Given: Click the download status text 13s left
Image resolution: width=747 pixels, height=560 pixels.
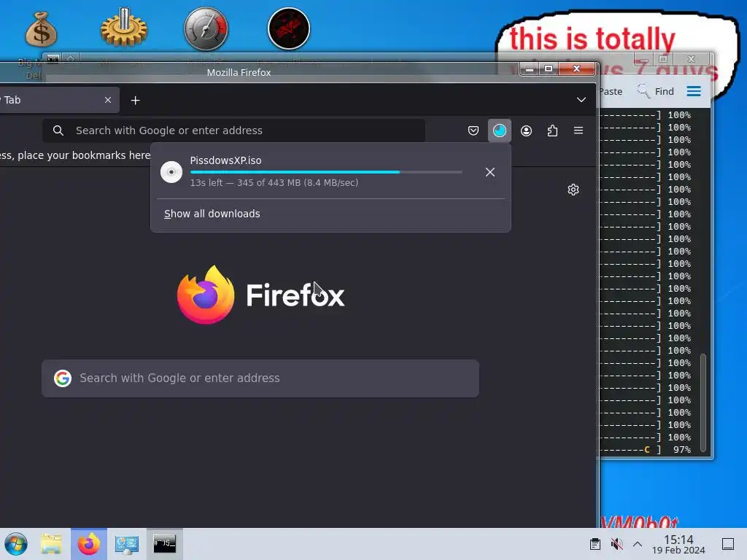Looking at the screenshot, I should [274, 183].
